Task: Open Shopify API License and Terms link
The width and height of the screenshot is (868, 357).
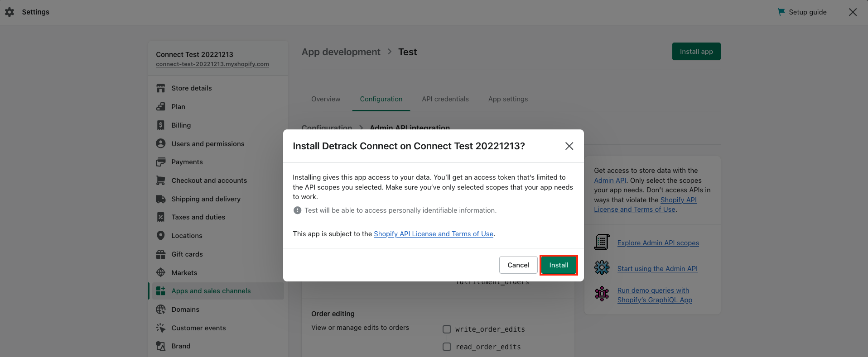Action: (x=434, y=234)
